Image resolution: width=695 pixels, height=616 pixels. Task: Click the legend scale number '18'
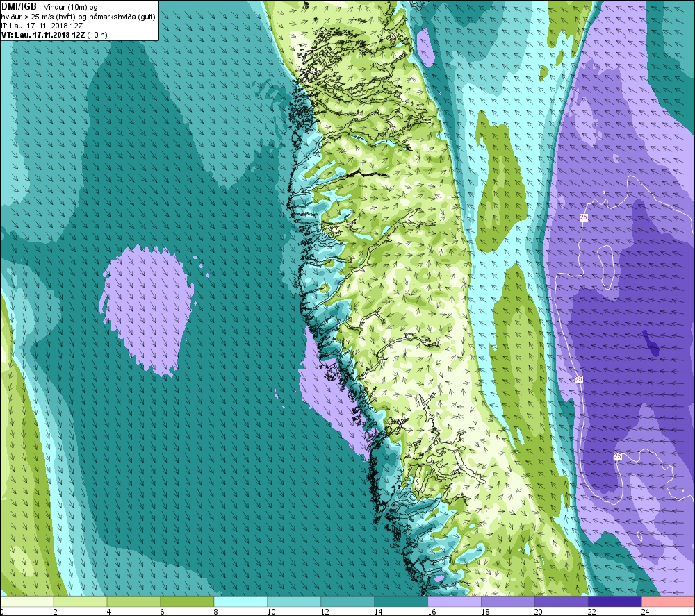coord(485,612)
